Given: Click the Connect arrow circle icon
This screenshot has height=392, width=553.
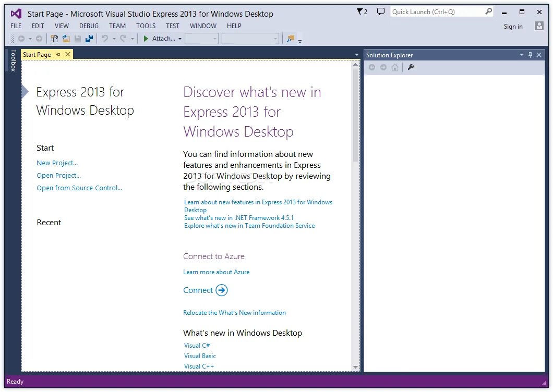Looking at the screenshot, I should click(x=222, y=290).
